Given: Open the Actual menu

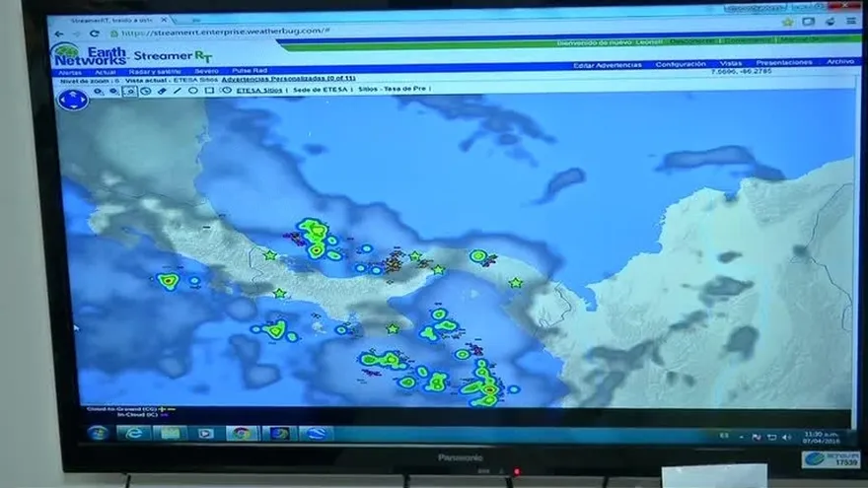Looking at the screenshot, I should pyautogui.click(x=106, y=72).
